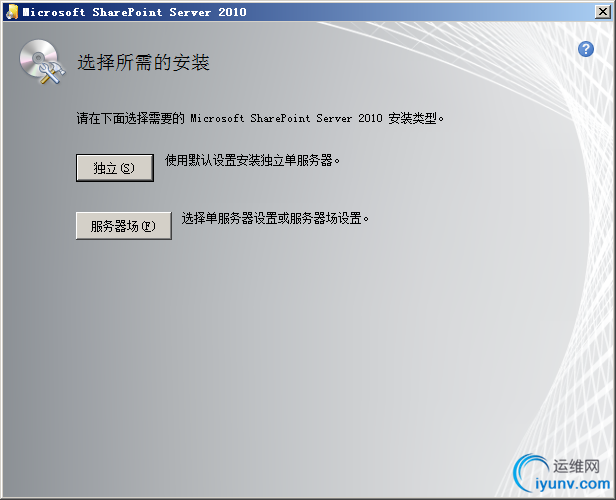The image size is (616, 500).
Task: Click the CD and tools setup icon
Action: [42, 62]
